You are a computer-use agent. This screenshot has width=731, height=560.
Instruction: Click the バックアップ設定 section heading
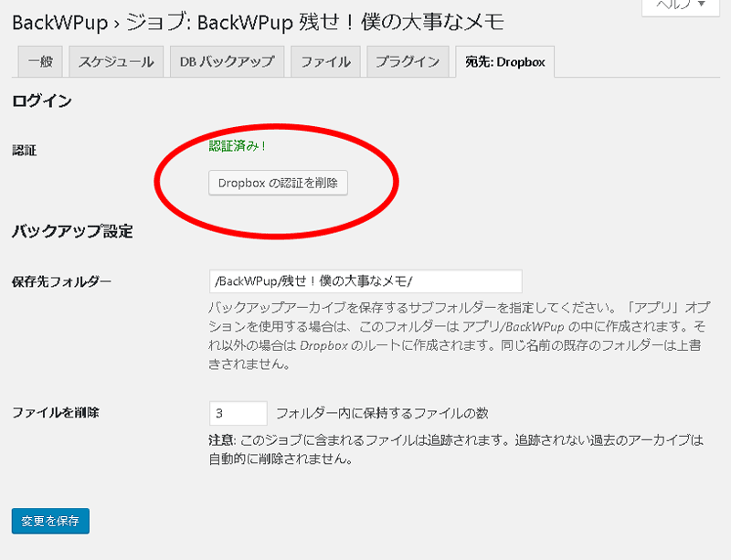72,231
